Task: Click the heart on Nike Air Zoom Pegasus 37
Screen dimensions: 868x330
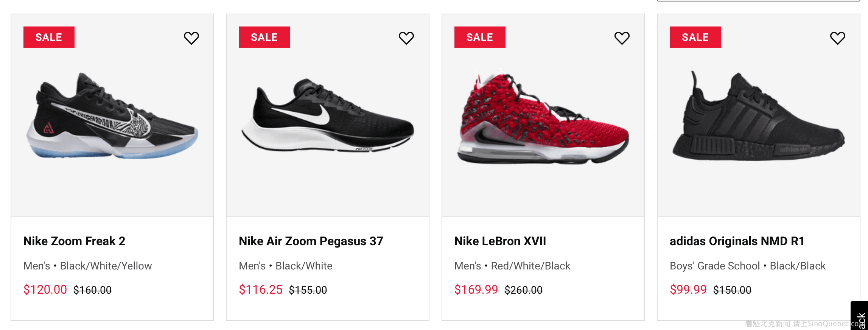Action: [x=406, y=38]
